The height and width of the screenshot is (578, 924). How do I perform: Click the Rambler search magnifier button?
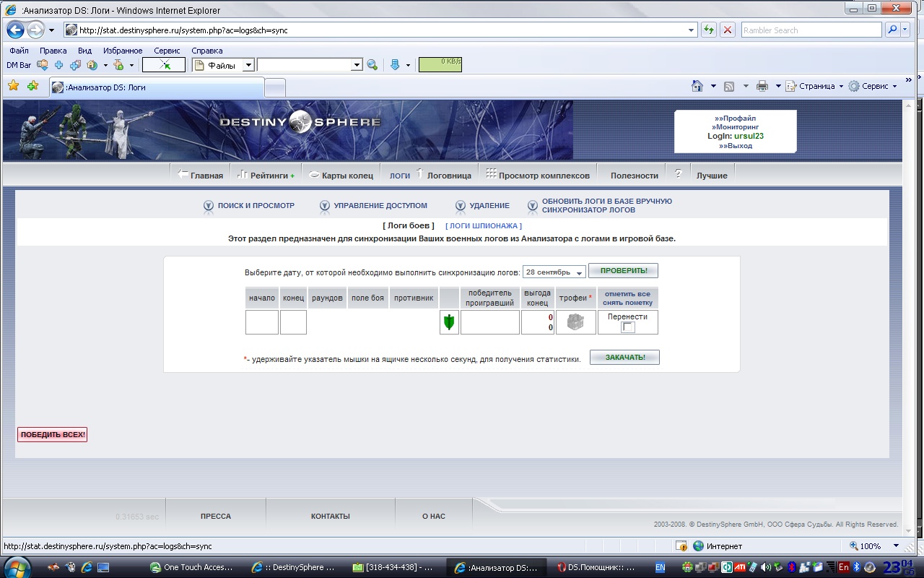tap(893, 30)
